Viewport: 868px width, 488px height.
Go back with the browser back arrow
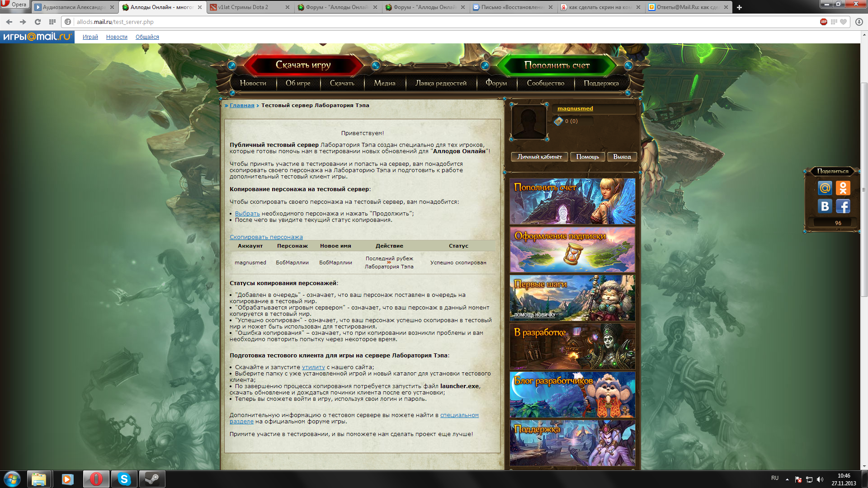click(x=9, y=22)
